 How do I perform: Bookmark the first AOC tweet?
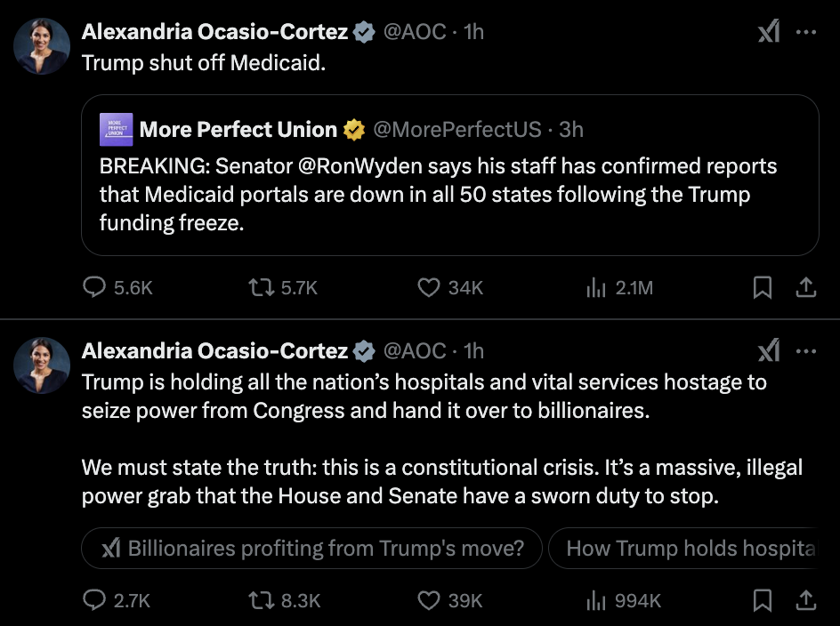click(763, 287)
